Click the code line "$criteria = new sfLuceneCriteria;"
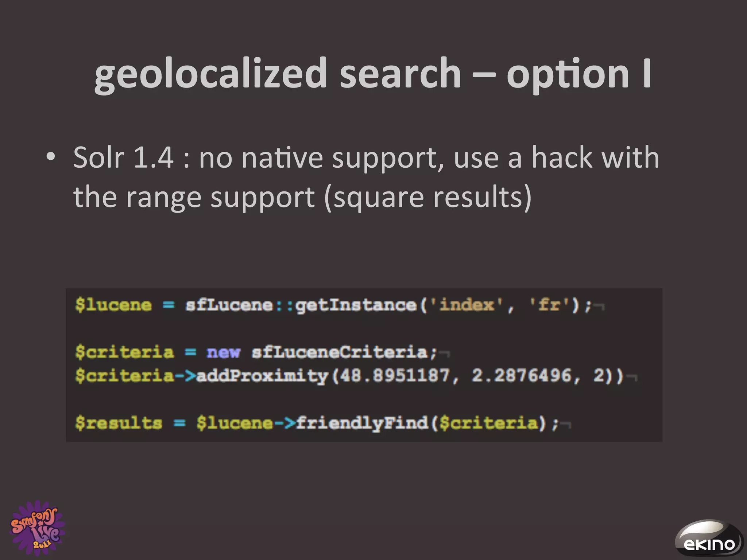The width and height of the screenshot is (747, 560). [x=256, y=352]
